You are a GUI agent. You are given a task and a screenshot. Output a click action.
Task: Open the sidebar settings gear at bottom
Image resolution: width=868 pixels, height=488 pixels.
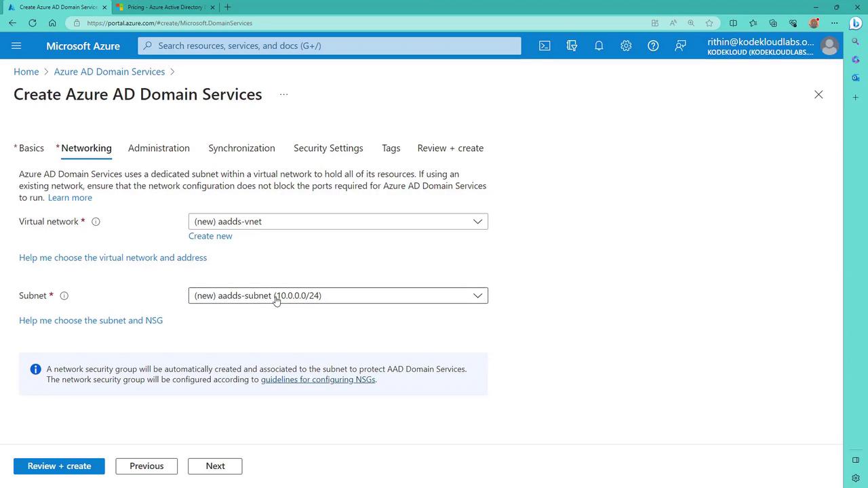click(856, 478)
